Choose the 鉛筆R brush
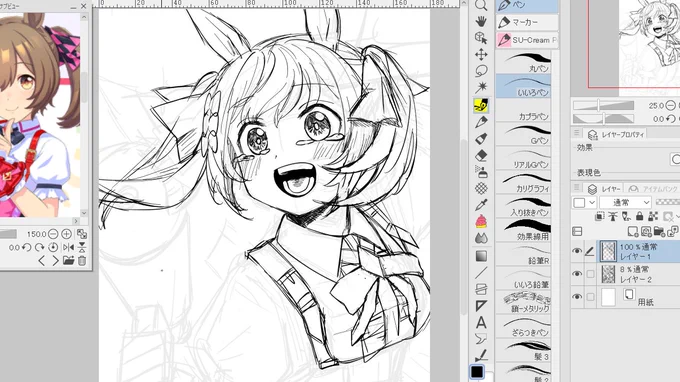Image resolution: width=680 pixels, height=382 pixels. [523, 255]
